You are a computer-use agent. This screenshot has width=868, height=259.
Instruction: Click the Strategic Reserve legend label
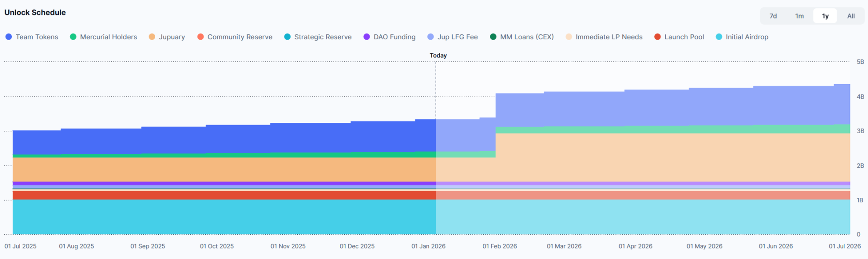click(323, 37)
